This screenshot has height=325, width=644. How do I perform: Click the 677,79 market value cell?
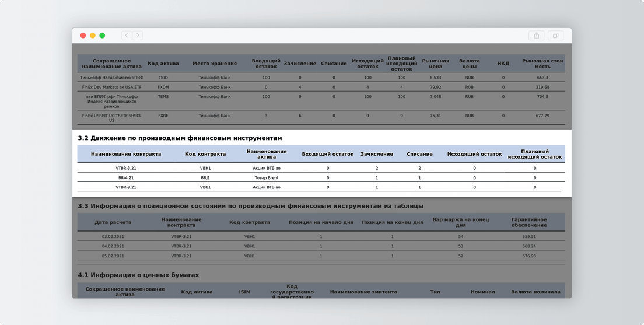(542, 116)
